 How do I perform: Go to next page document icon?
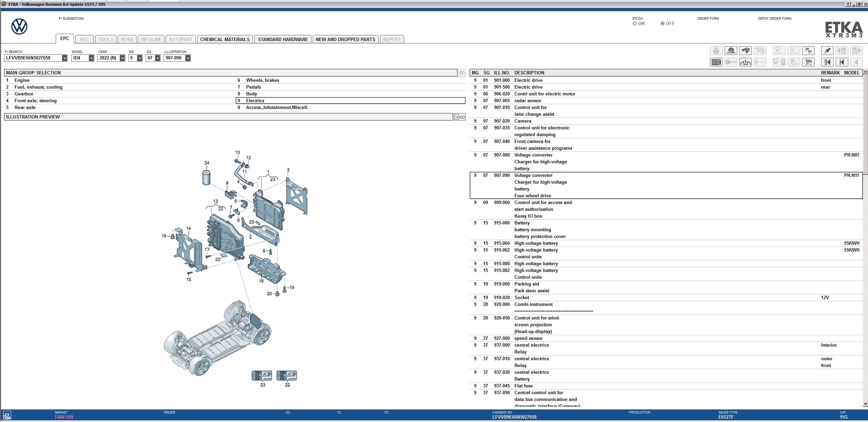click(x=856, y=51)
